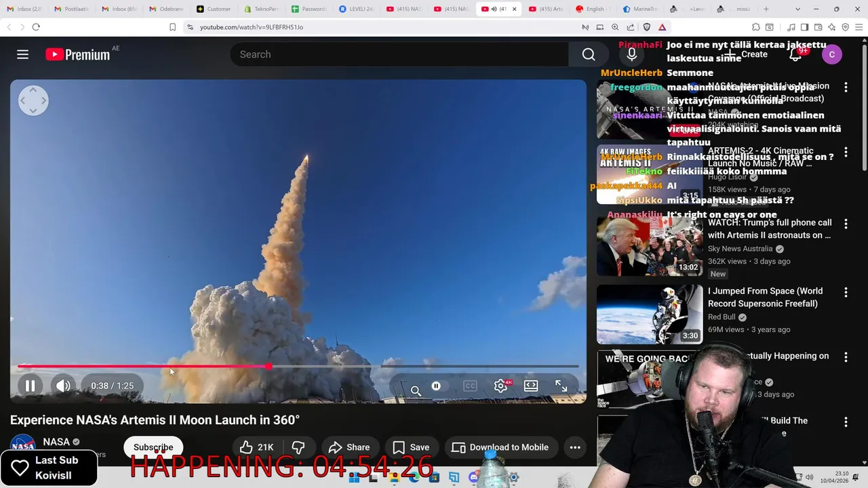Open the player settings gear with 4K badge

[x=501, y=386]
